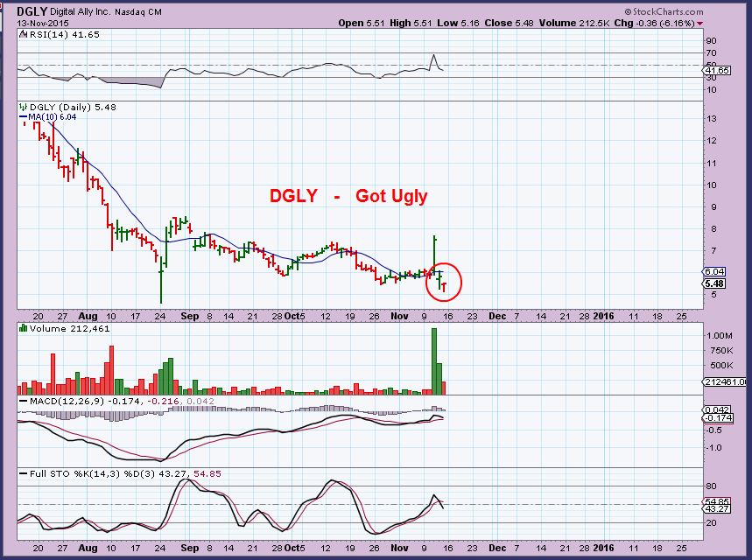
Task: Click the Open 5.51 value
Action: (362, 23)
